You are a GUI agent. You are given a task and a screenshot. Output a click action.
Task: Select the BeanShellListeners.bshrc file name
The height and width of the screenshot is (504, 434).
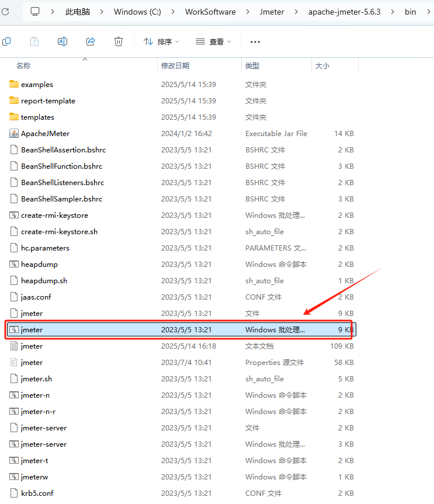point(63,183)
